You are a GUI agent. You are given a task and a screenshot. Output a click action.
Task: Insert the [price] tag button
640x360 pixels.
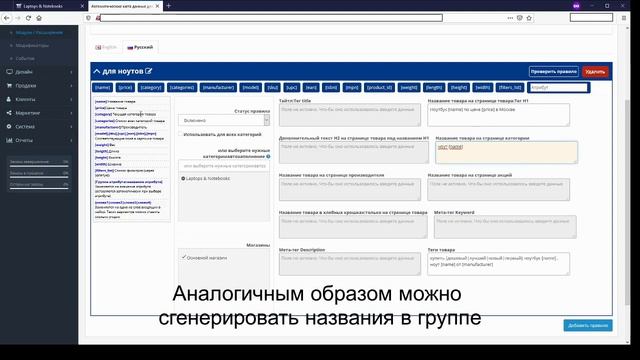tap(125, 87)
